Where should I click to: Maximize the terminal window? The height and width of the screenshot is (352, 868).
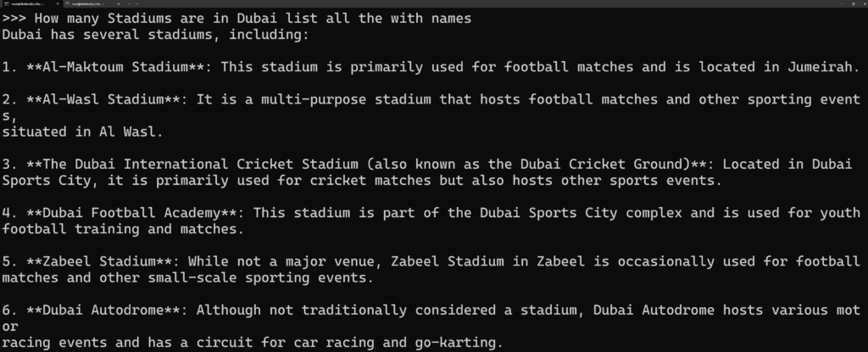[x=853, y=4]
